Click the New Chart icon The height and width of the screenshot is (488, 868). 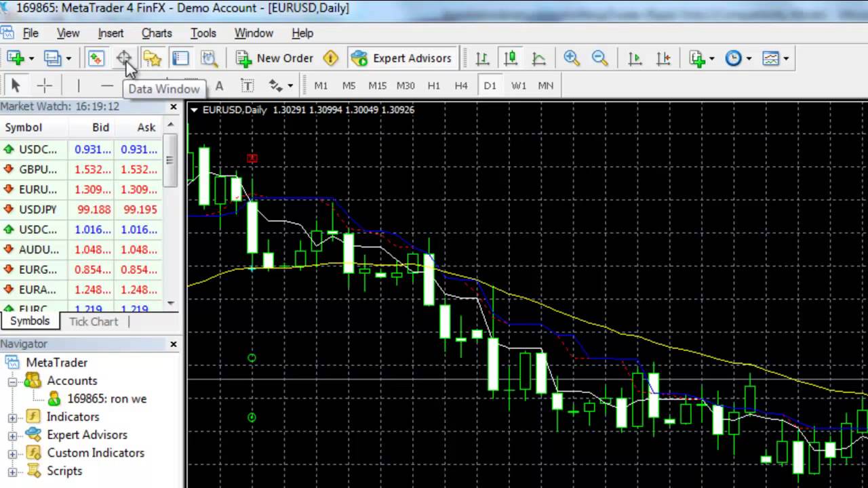click(15, 58)
